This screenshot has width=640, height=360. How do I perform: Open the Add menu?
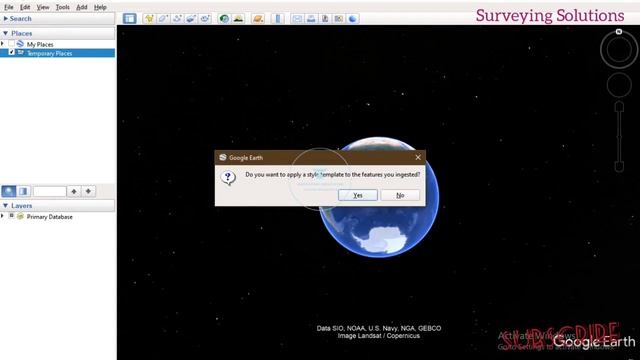click(x=82, y=7)
